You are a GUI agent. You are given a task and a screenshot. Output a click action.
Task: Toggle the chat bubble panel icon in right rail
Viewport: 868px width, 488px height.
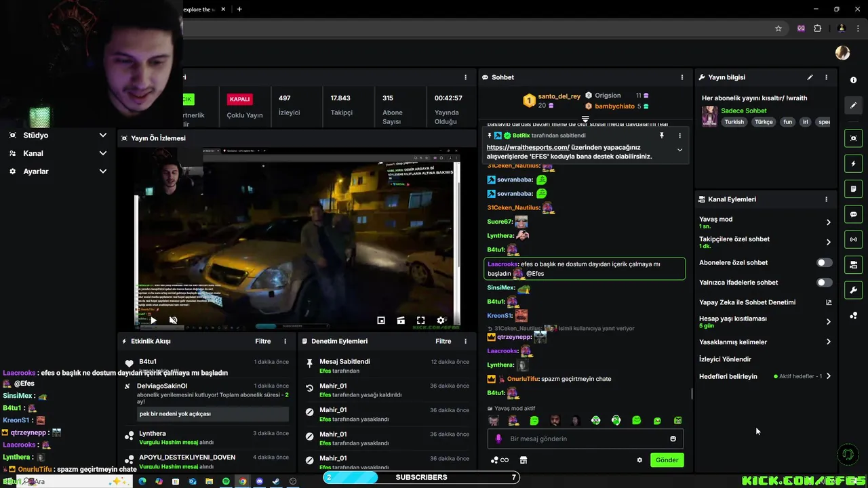coord(853,214)
